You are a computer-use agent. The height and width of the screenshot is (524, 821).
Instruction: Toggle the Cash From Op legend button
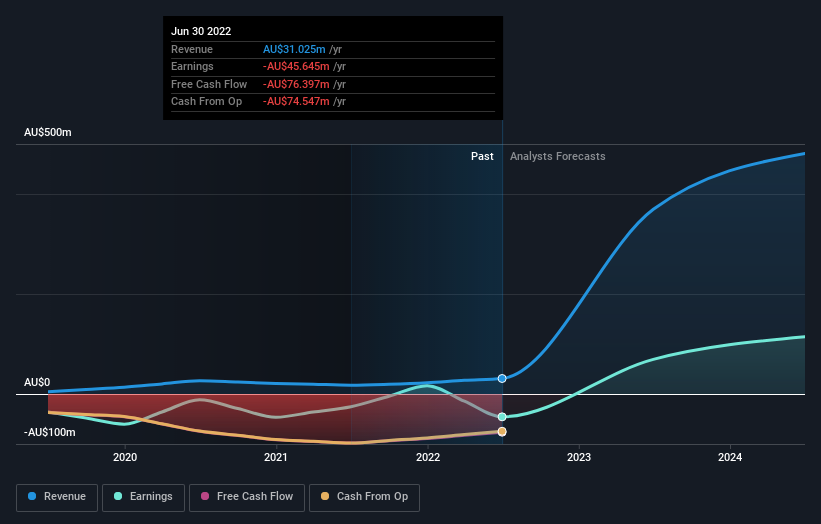[364, 497]
